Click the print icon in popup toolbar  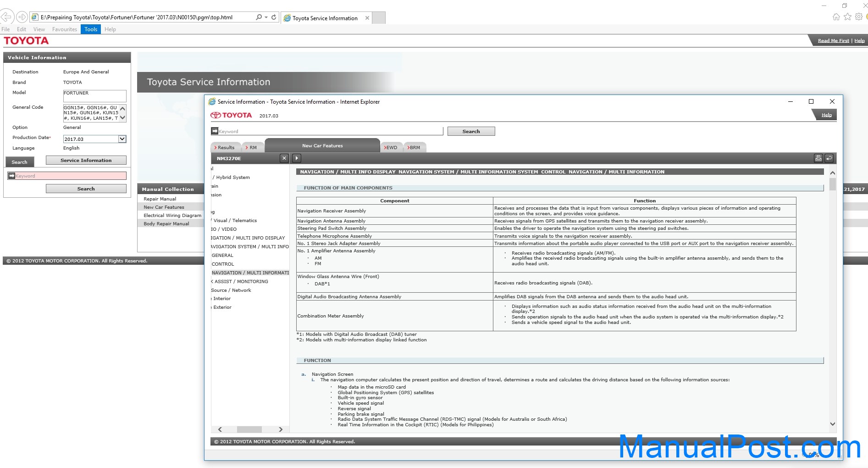click(x=818, y=158)
